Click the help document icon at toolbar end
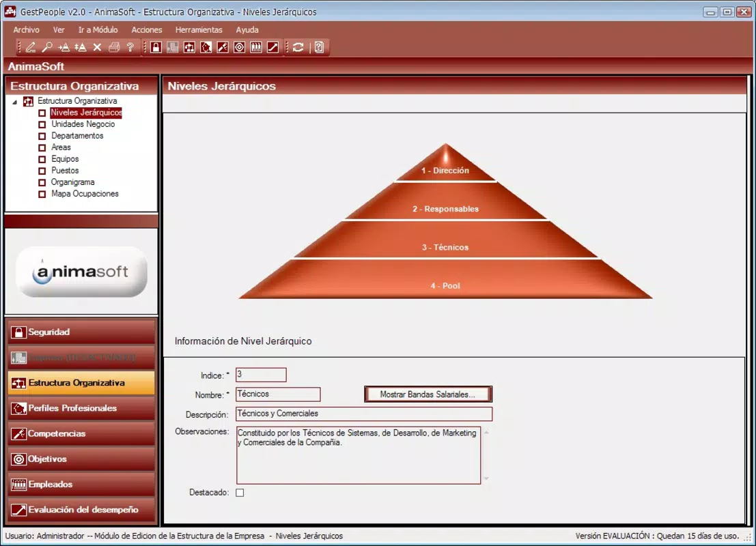 [319, 47]
